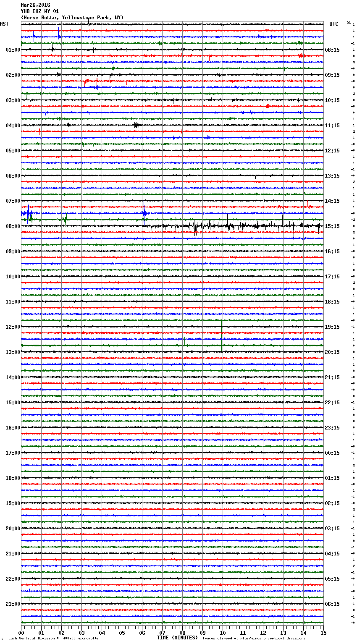Click the 09:15 UTC row label

click(332, 75)
